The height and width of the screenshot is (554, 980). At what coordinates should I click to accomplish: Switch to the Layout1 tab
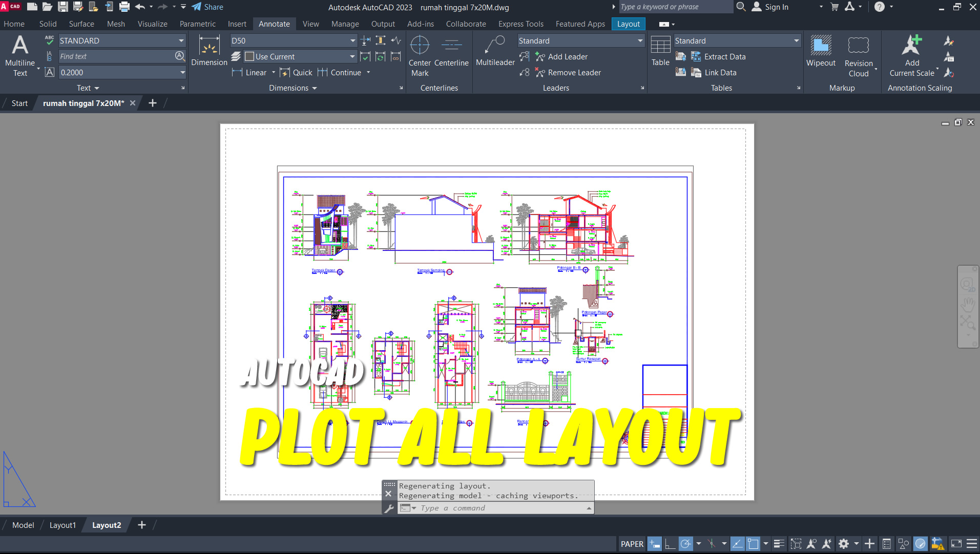pos(62,525)
